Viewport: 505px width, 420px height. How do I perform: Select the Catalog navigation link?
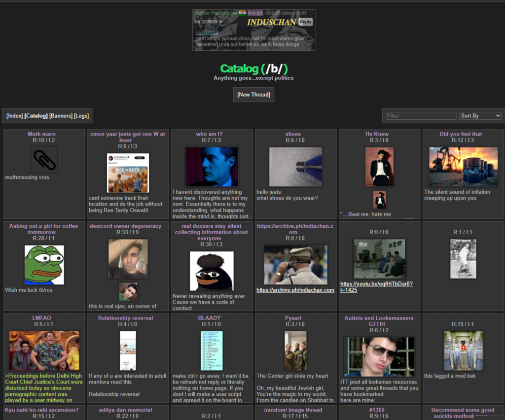(36, 116)
